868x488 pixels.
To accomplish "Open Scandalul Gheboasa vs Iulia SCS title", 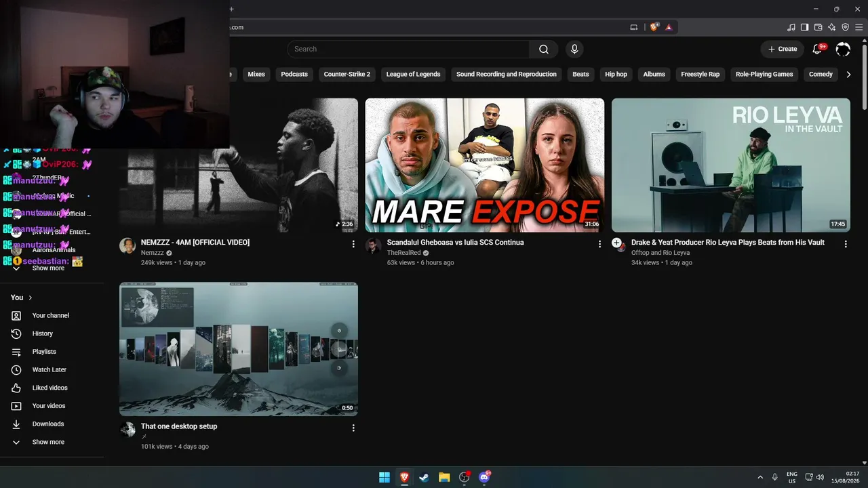I will (x=455, y=243).
